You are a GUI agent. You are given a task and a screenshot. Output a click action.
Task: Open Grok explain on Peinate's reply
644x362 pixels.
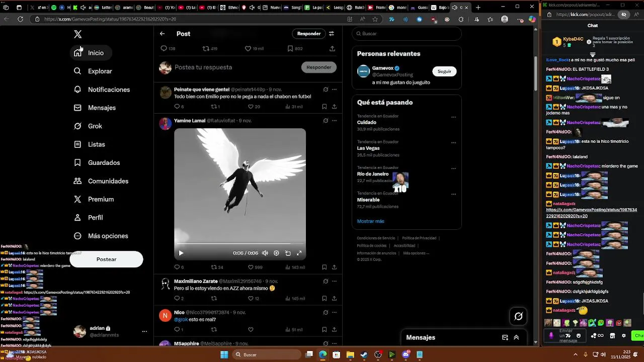coord(326,89)
